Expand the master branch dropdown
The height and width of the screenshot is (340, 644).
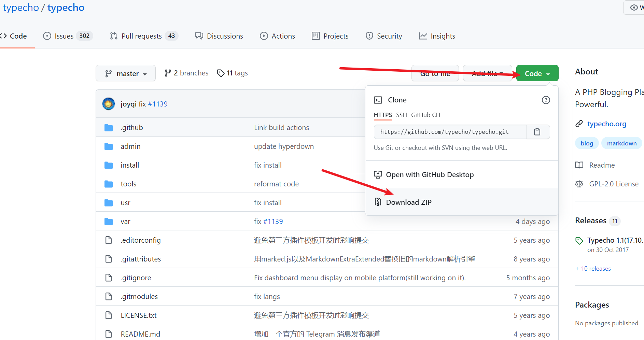(126, 73)
